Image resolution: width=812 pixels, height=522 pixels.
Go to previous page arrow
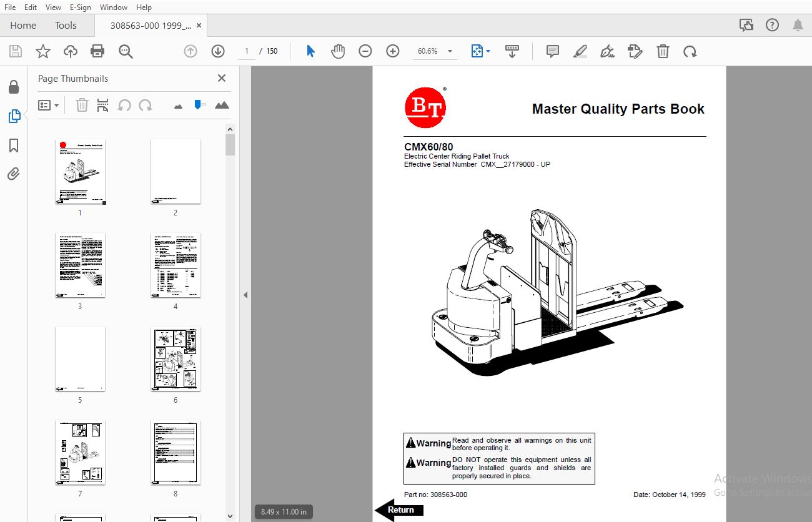click(191, 51)
